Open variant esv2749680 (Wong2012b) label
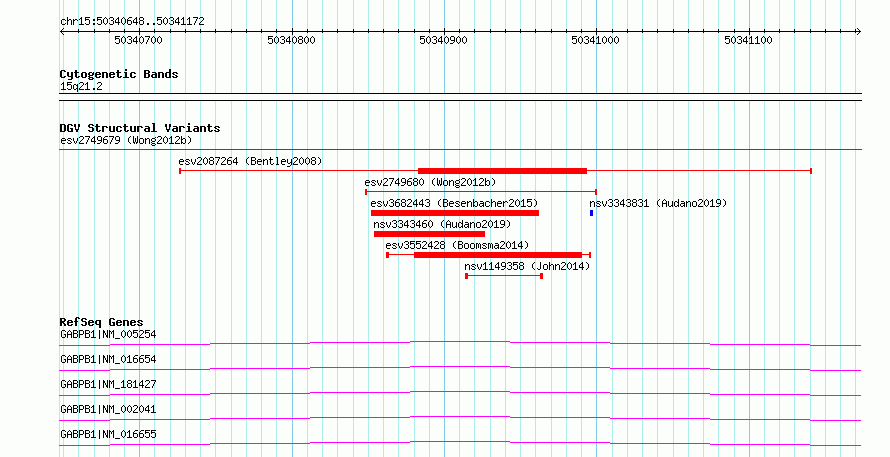This screenshot has height=457, width=890. [430, 182]
